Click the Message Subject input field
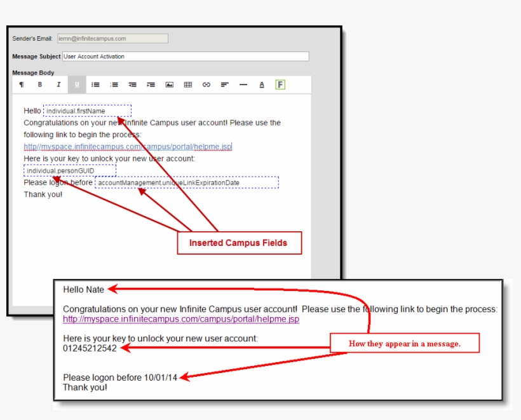The width and height of the screenshot is (521, 420). [x=186, y=57]
